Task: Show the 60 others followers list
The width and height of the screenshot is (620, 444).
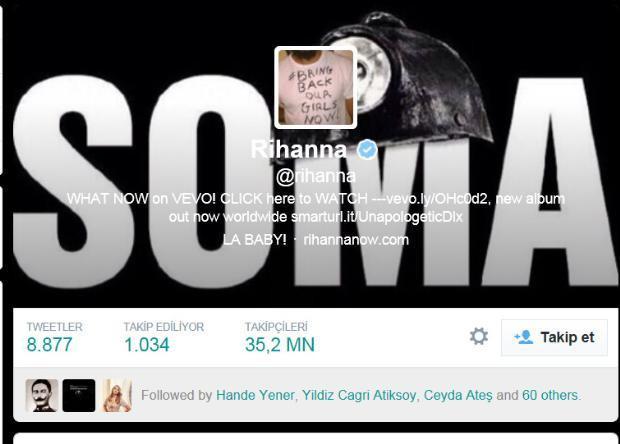Action: pyautogui.click(x=550, y=395)
